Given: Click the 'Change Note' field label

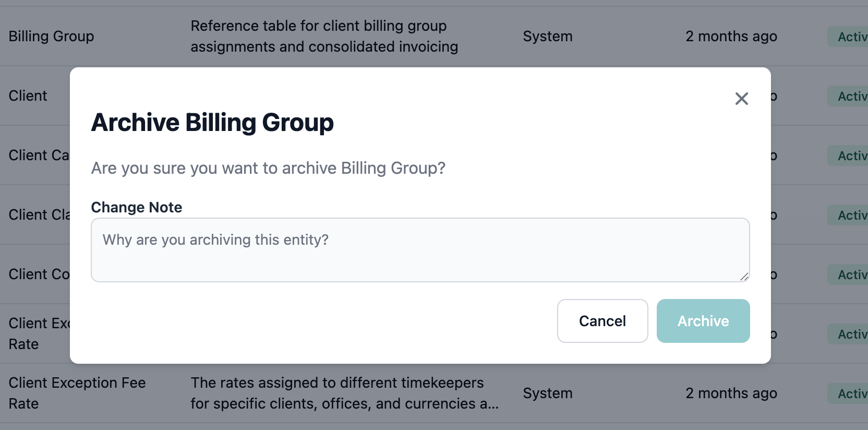Looking at the screenshot, I should (x=137, y=207).
